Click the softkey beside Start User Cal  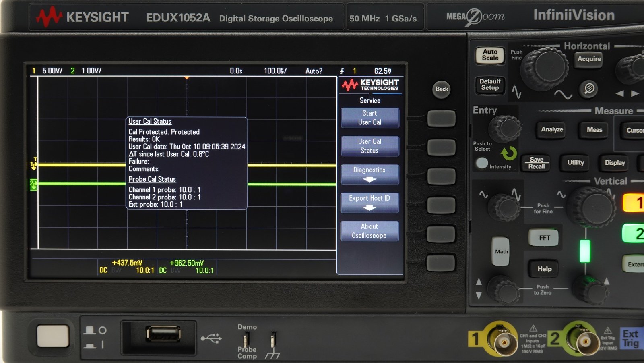click(441, 118)
